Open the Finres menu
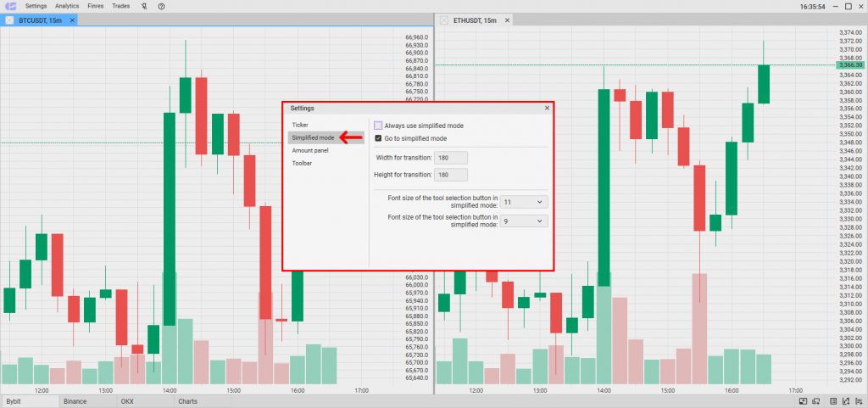 pos(96,6)
